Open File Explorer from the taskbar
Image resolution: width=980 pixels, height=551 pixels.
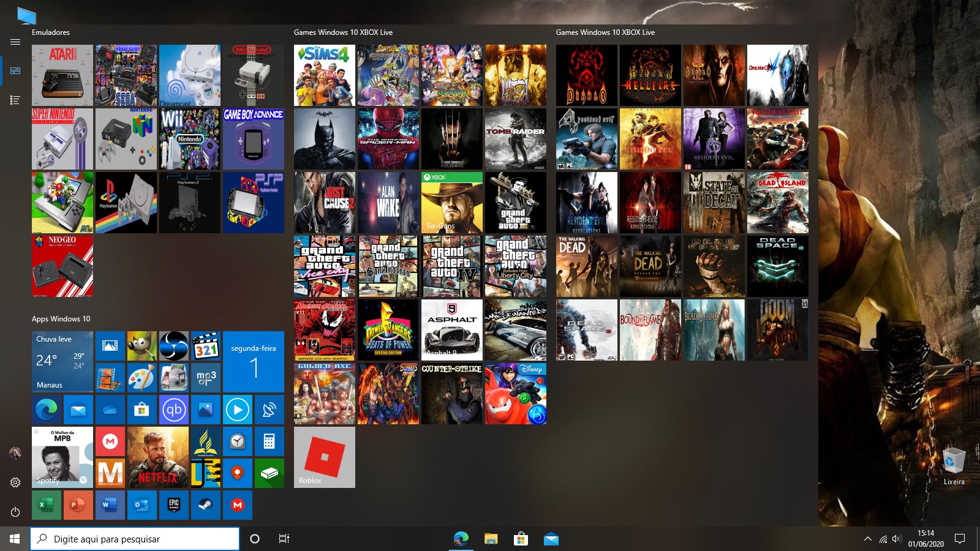tap(491, 539)
